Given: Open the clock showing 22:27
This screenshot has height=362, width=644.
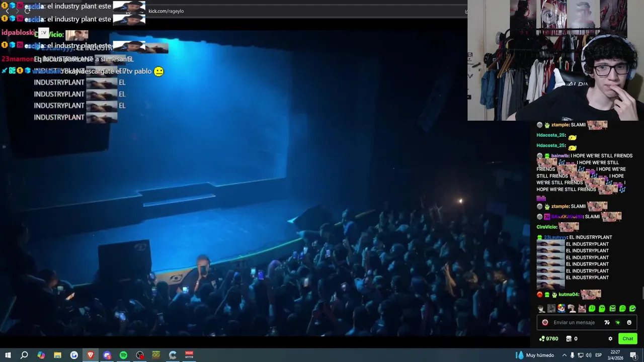Looking at the screenshot, I should [615, 355].
